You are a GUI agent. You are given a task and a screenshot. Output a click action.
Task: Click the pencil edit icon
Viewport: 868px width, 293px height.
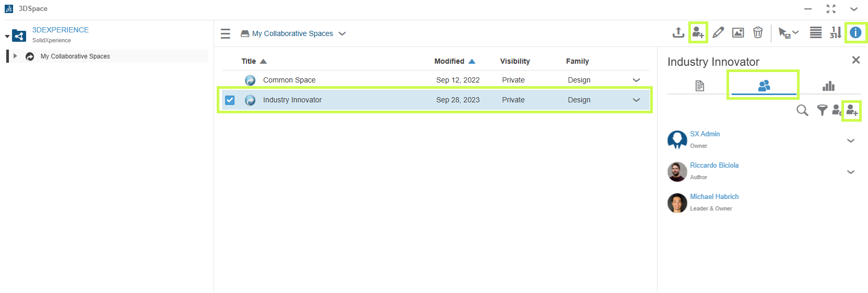(718, 33)
